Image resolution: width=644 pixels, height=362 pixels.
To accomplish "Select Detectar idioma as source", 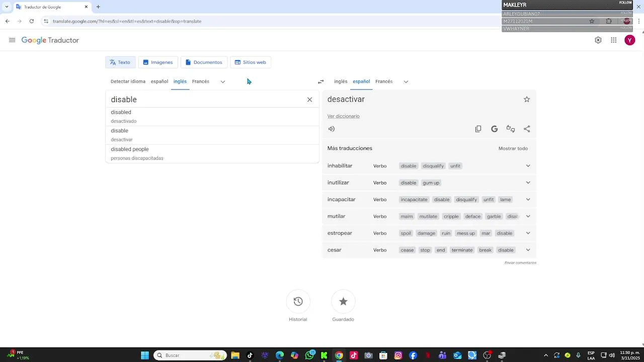I will tap(128, 81).
